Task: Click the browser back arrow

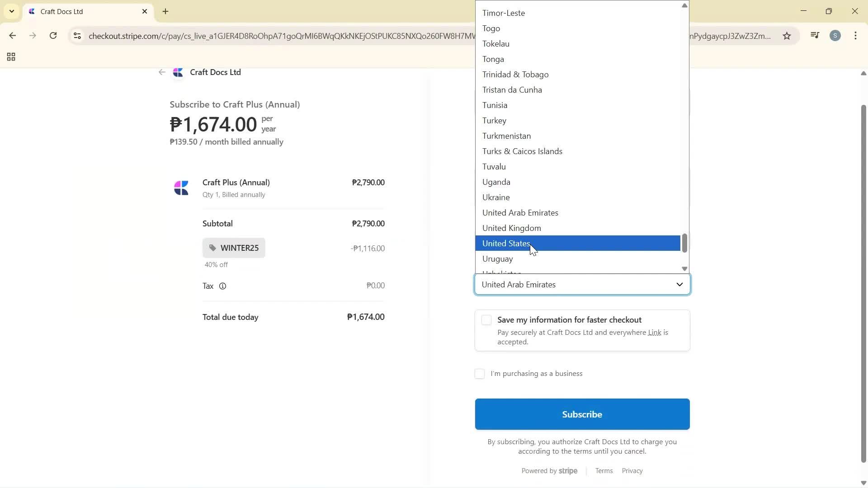Action: pos(12,36)
